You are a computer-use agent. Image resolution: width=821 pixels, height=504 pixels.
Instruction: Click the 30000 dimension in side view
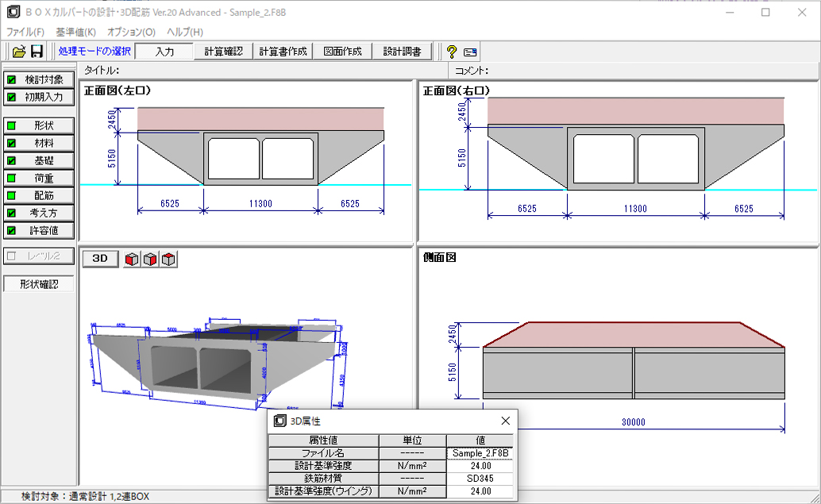pyautogui.click(x=633, y=421)
